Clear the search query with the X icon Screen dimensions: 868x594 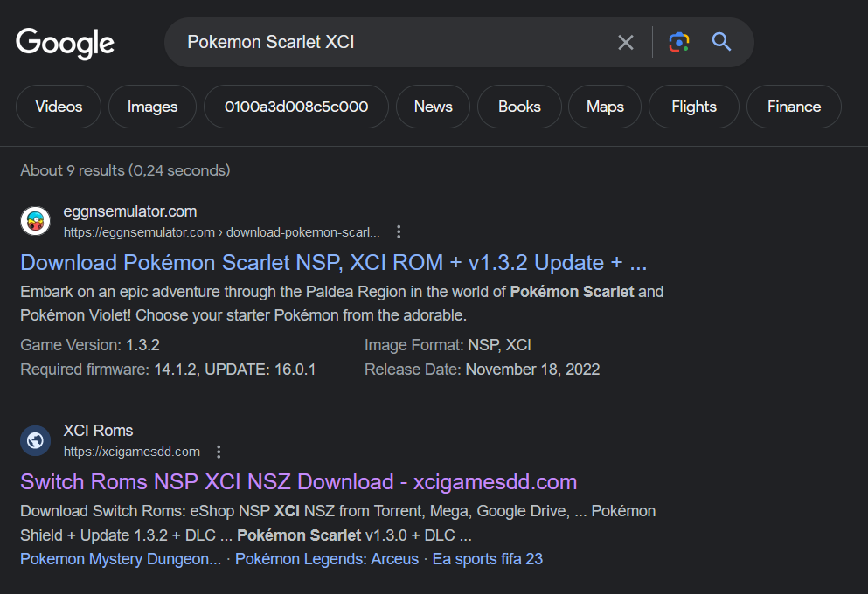[x=626, y=42]
